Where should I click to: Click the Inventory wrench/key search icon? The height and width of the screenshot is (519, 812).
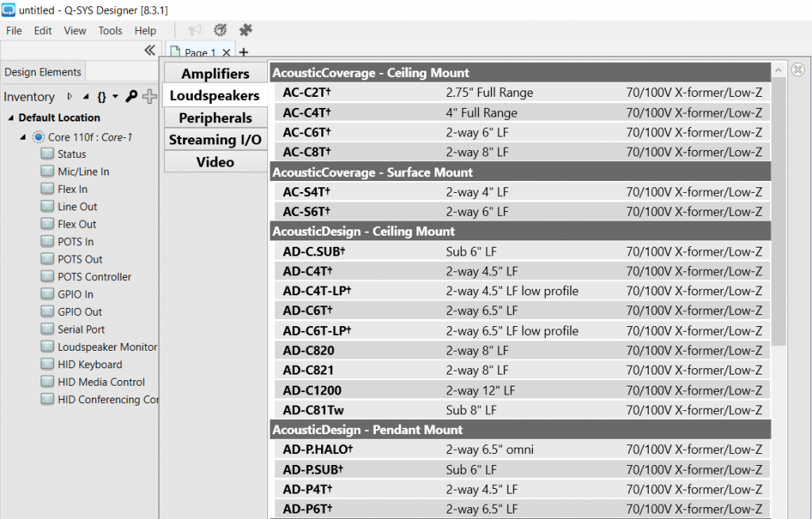pyautogui.click(x=132, y=96)
